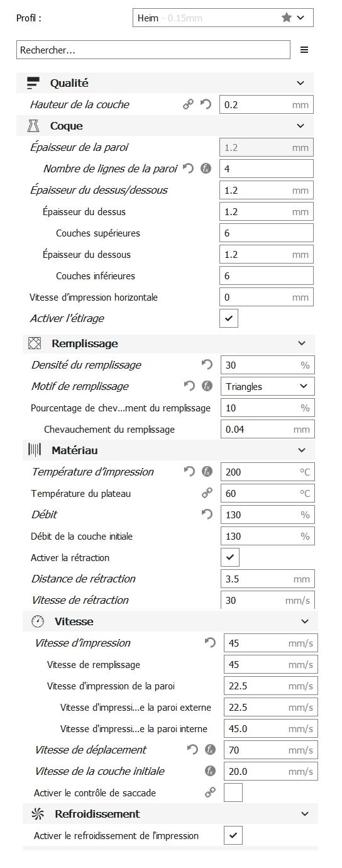
Task: Click the fx formula icon for Nombre de lignes de la paroi
Action: tap(206, 169)
